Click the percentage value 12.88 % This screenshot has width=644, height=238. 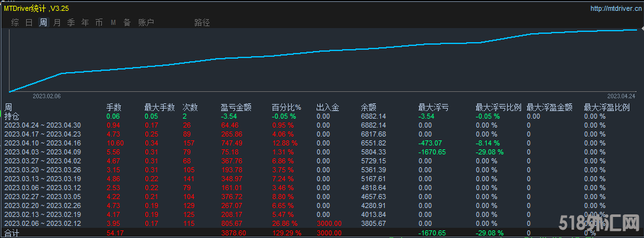tap(285, 143)
